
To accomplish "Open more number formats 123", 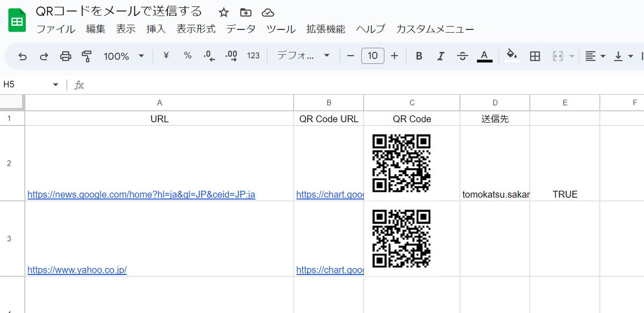I will 253,56.
